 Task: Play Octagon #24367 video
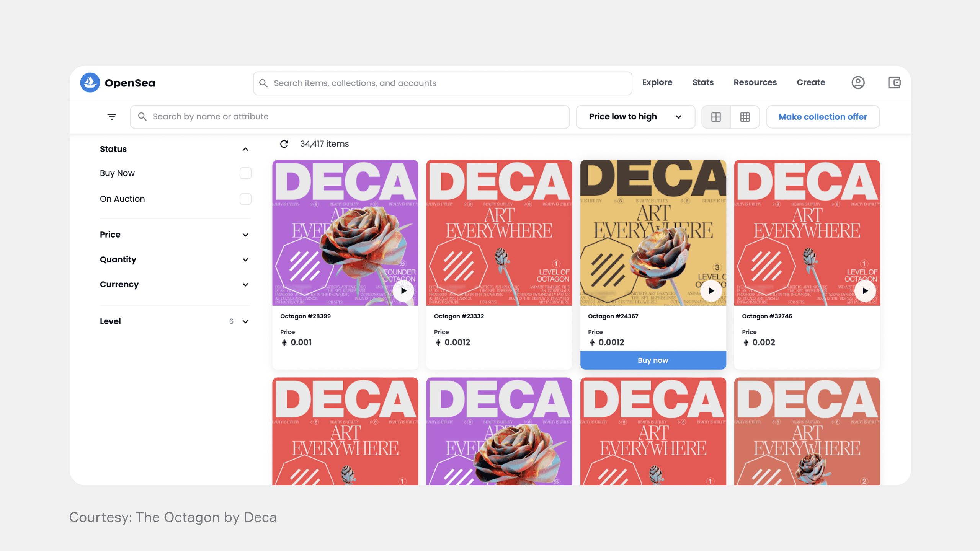click(711, 291)
